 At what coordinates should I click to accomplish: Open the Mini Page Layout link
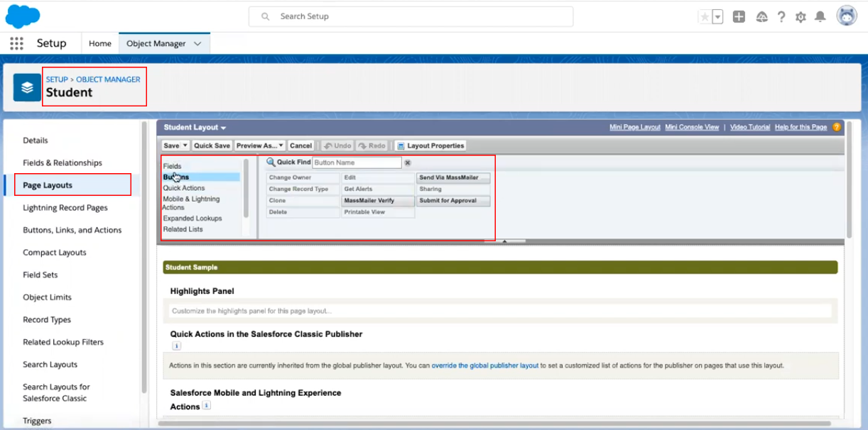click(x=635, y=127)
